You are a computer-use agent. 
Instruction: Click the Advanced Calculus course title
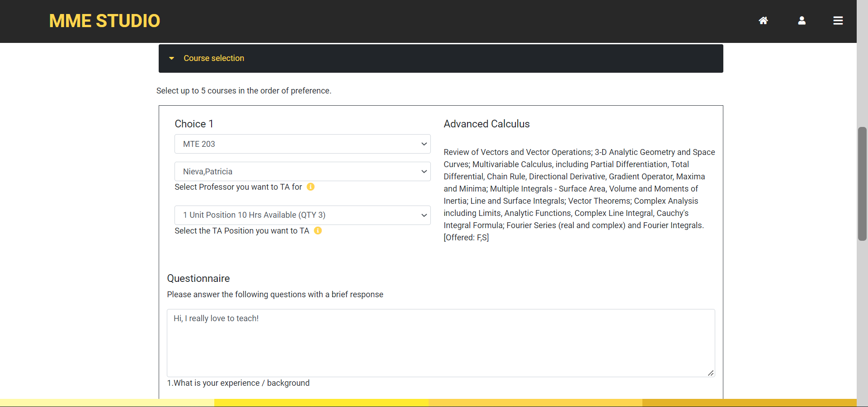(x=486, y=124)
